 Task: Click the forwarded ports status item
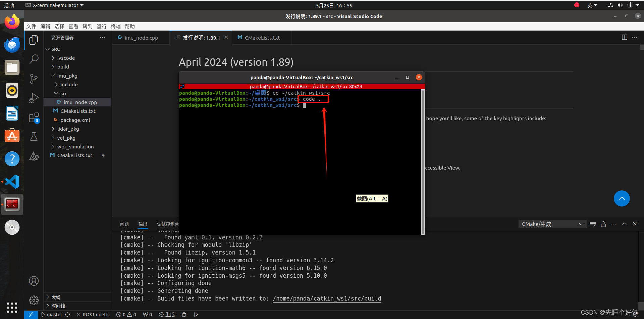148,315
